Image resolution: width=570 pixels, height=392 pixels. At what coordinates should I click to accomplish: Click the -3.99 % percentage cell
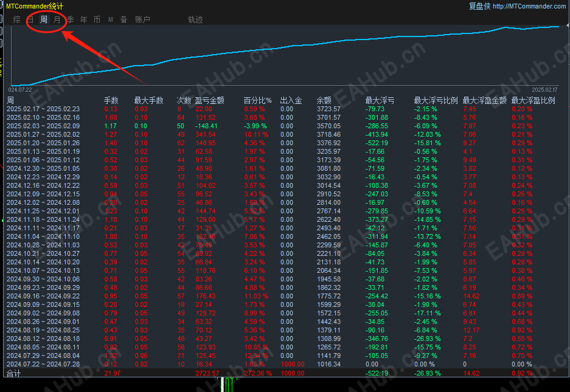(x=255, y=126)
